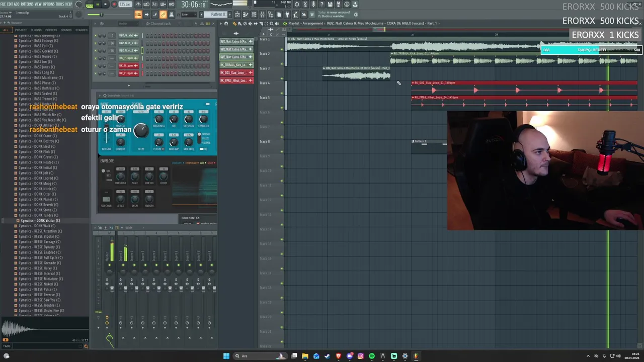This screenshot has width=644, height=362.
Task: Click the info (i) icon at top right
Action: (347, 4)
